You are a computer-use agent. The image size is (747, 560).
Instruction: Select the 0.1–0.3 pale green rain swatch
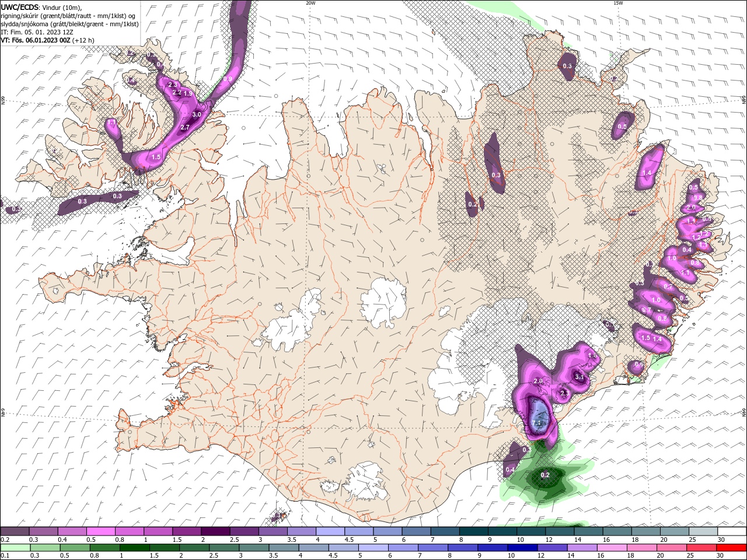pyautogui.click(x=15, y=548)
